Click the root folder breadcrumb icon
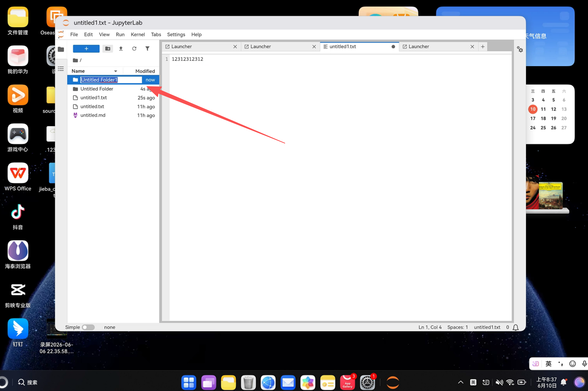The height and width of the screenshot is (391, 588). coord(75,60)
